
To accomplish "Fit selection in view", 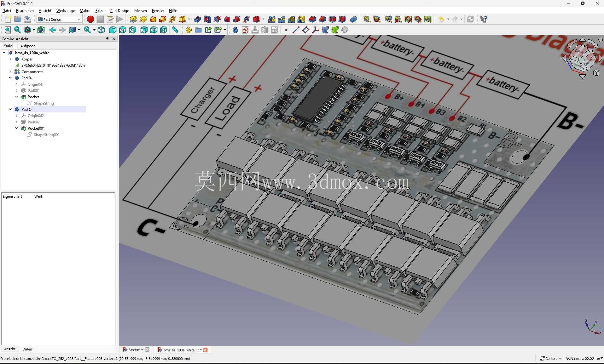I will coord(18,30).
